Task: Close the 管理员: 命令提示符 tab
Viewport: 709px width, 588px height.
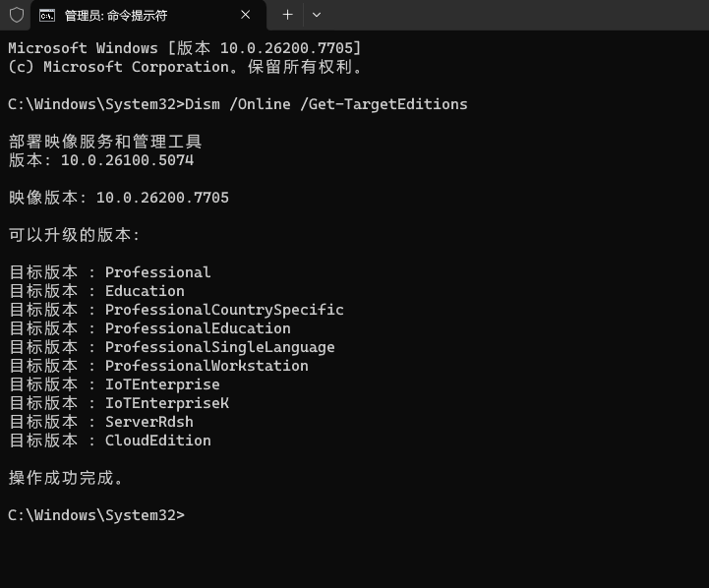Action: coord(246,15)
